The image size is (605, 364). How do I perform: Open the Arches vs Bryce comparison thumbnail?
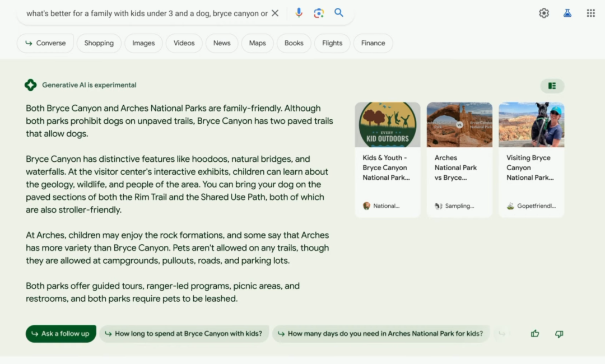[x=459, y=124]
